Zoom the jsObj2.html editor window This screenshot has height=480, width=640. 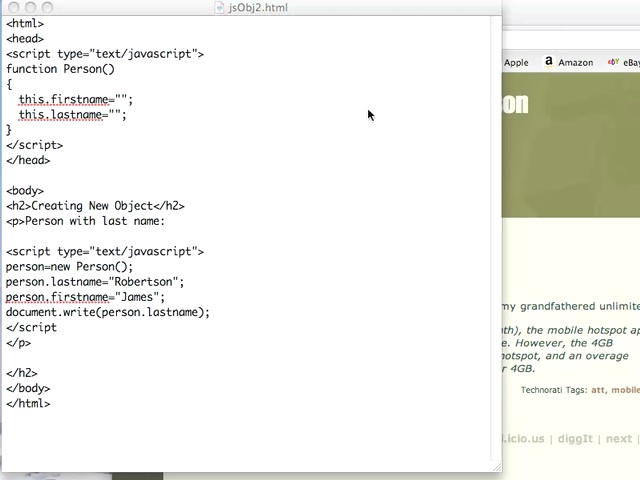coord(48,7)
